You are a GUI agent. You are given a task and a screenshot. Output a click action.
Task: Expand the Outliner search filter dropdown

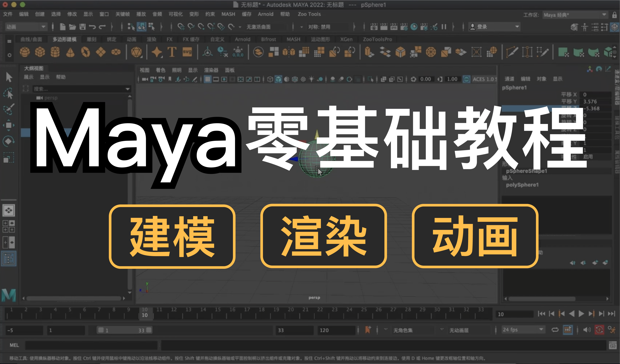coord(127,89)
